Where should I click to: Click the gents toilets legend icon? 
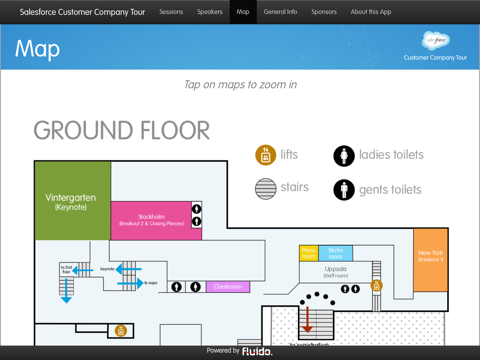point(344,190)
